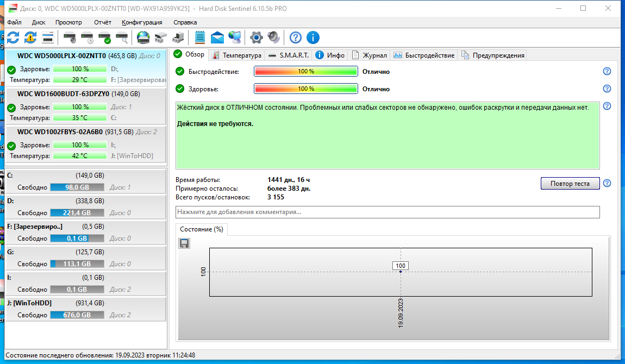The width and height of the screenshot is (625, 364).
Task: Click the refresh icon with warning triangle
Action: pyautogui.click(x=30, y=38)
